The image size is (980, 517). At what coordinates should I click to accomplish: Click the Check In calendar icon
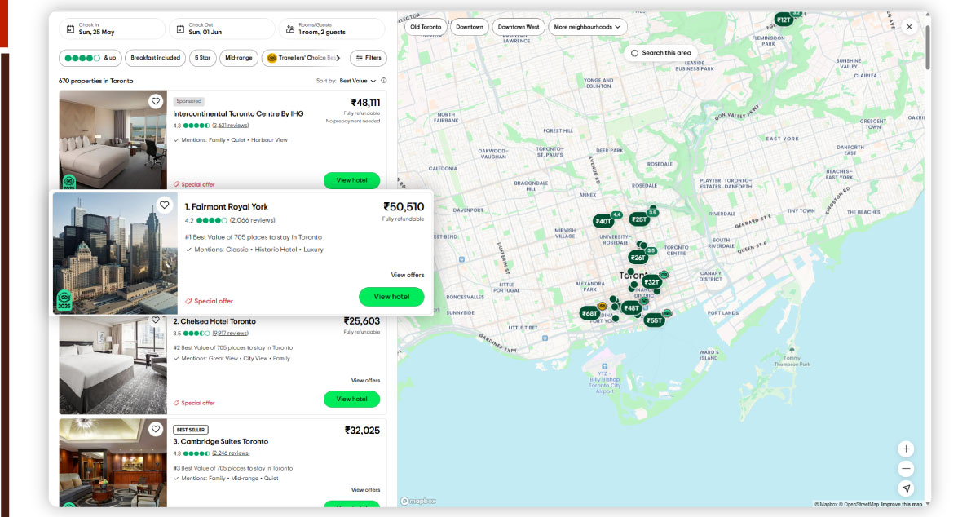pyautogui.click(x=72, y=29)
